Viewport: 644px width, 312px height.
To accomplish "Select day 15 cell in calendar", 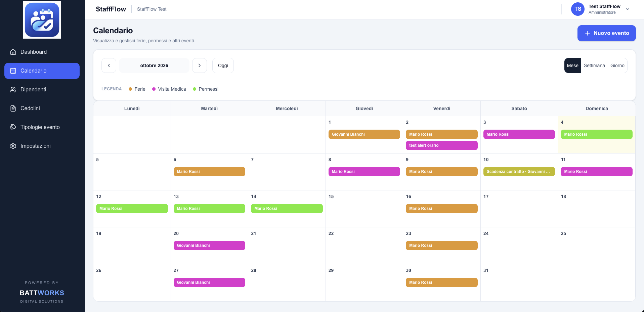I will [x=364, y=209].
